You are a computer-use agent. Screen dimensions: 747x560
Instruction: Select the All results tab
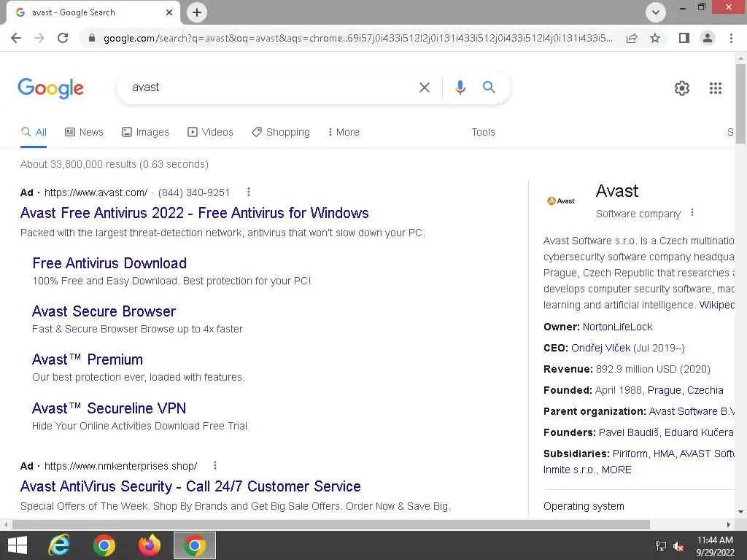click(x=34, y=133)
